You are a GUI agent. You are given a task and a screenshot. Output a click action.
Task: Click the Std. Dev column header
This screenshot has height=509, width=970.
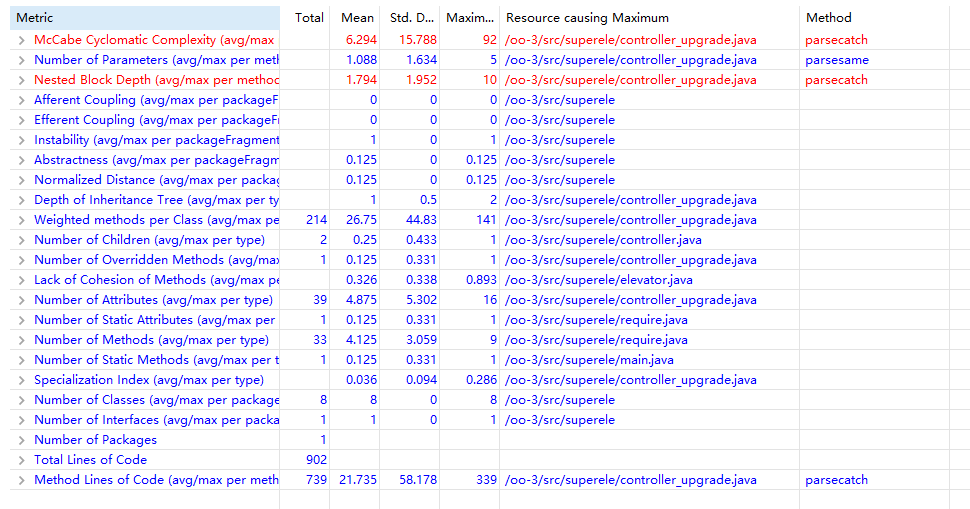click(413, 18)
